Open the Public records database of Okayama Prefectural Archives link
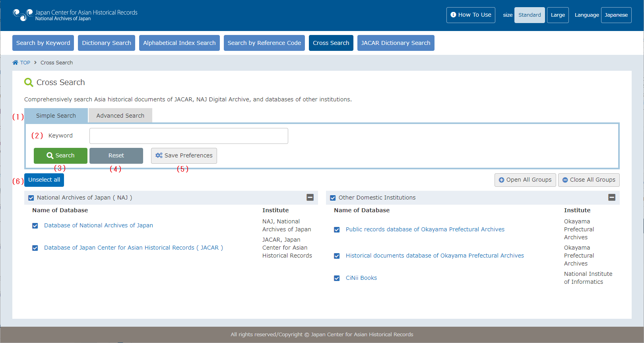Screen dimensions: 644x343 (x=425, y=229)
